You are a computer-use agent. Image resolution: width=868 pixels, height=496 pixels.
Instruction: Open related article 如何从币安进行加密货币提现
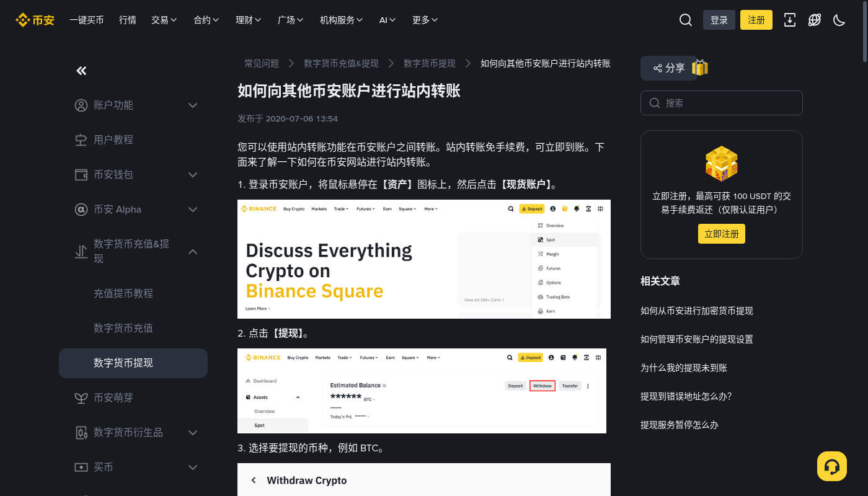(697, 311)
